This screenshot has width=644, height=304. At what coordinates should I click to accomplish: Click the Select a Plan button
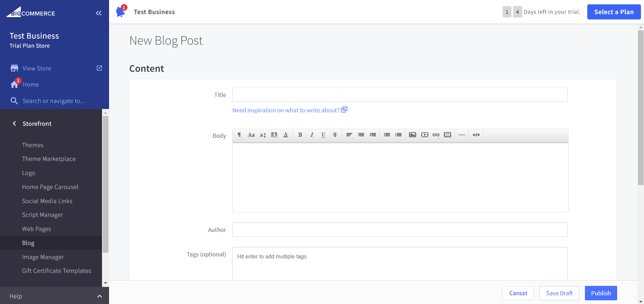coord(614,12)
